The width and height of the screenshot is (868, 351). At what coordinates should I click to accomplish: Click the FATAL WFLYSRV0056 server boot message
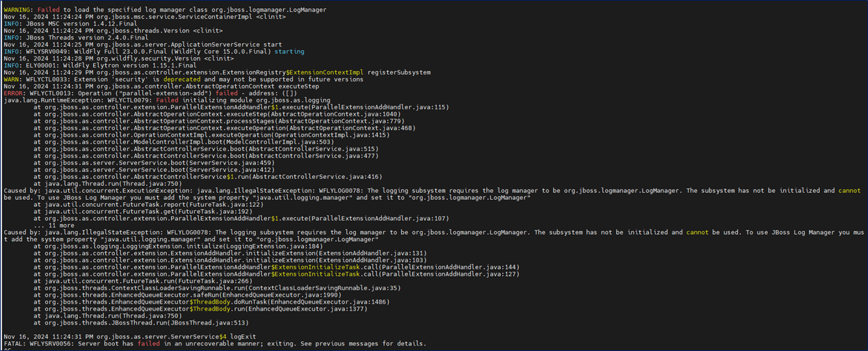point(214,343)
